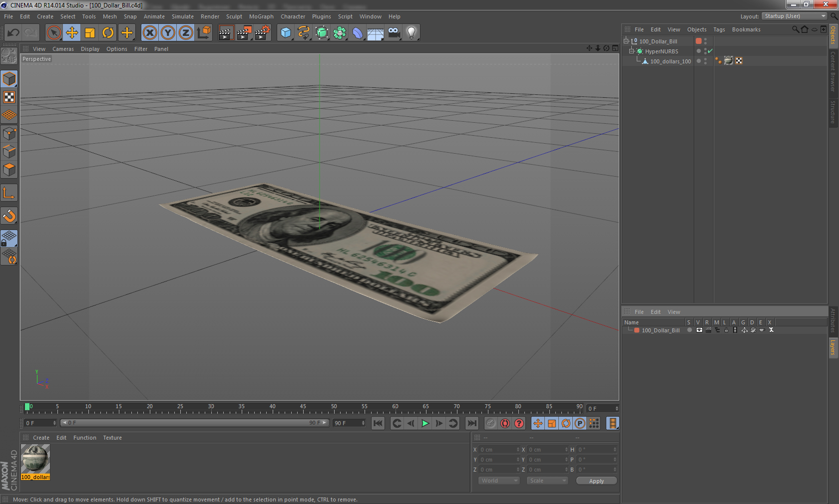Collapse the HyperNURBS tree node
This screenshot has width=839, height=504.
coord(631,51)
